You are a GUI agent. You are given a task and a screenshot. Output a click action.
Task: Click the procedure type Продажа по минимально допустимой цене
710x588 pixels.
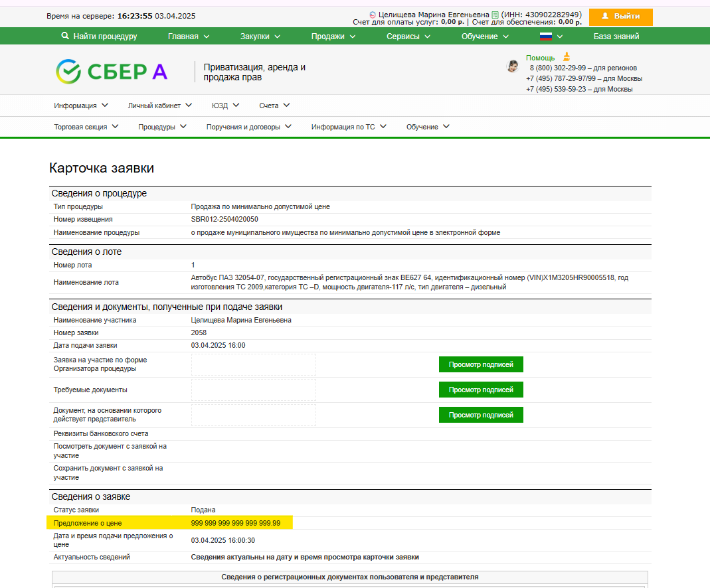(260, 206)
